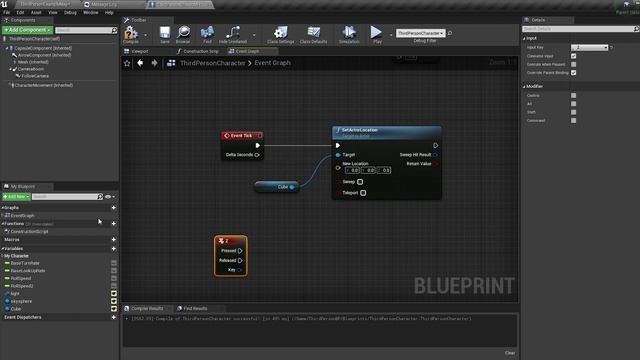Toggle Alt modifier checkbox
The width and height of the screenshot is (640, 360).
(x=573, y=104)
